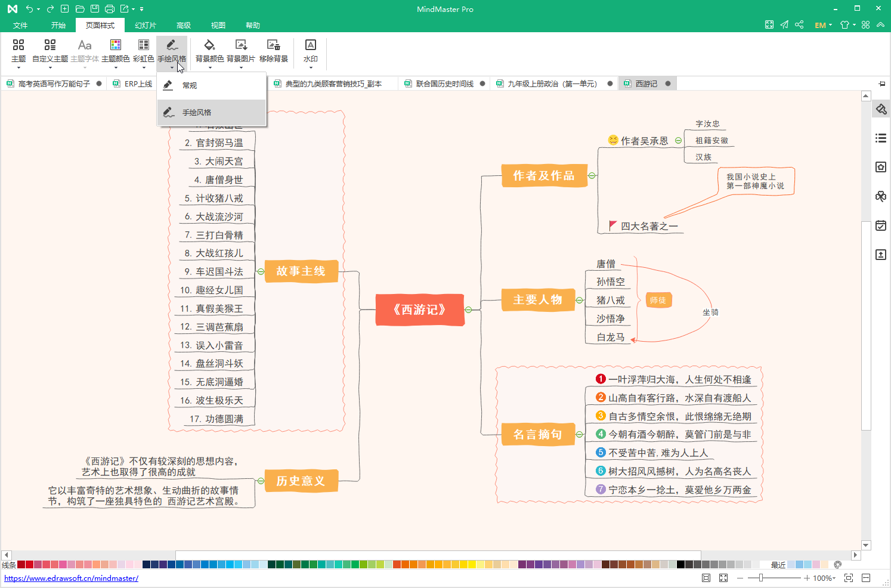Open the 主题 theme gallery
Screen dimensions: 891x588
(x=18, y=53)
